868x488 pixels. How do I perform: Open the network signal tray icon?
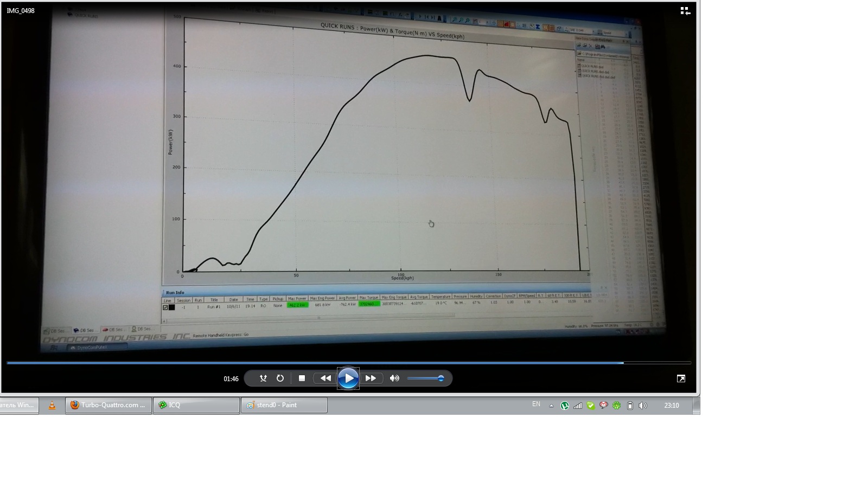(x=578, y=406)
